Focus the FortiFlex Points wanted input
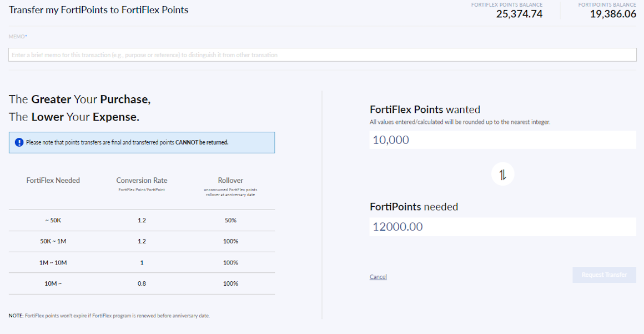Viewport: 644px width, 334px height. click(502, 140)
